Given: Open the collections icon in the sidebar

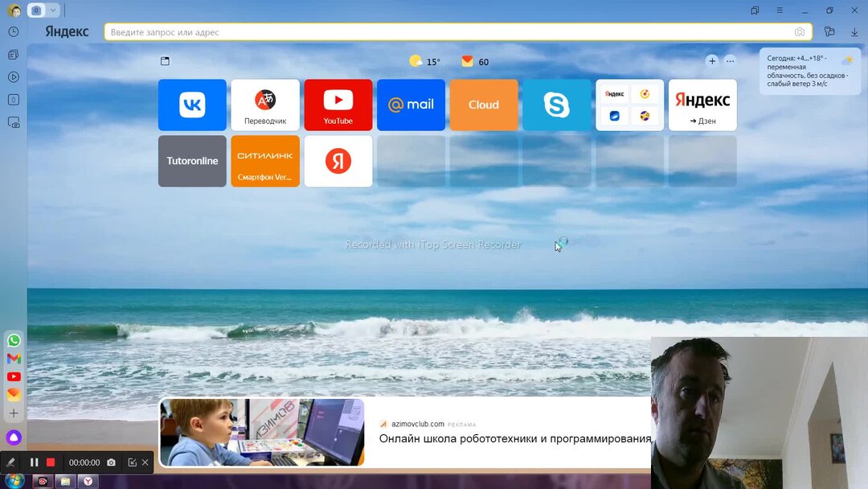Looking at the screenshot, I should (14, 55).
